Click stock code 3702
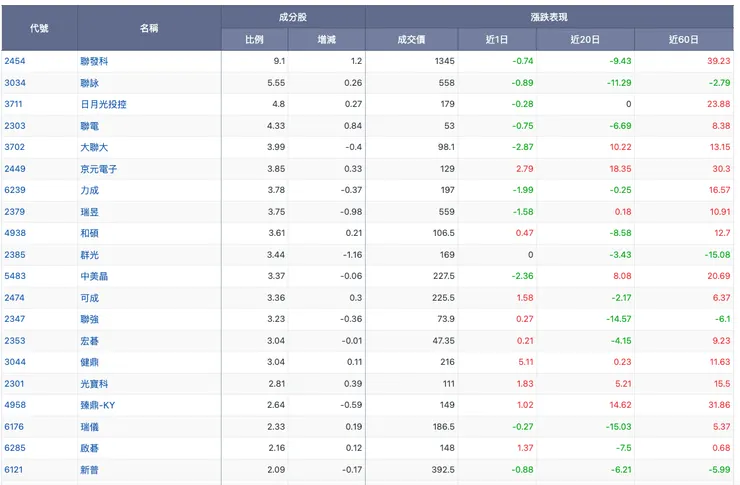 coord(14,147)
